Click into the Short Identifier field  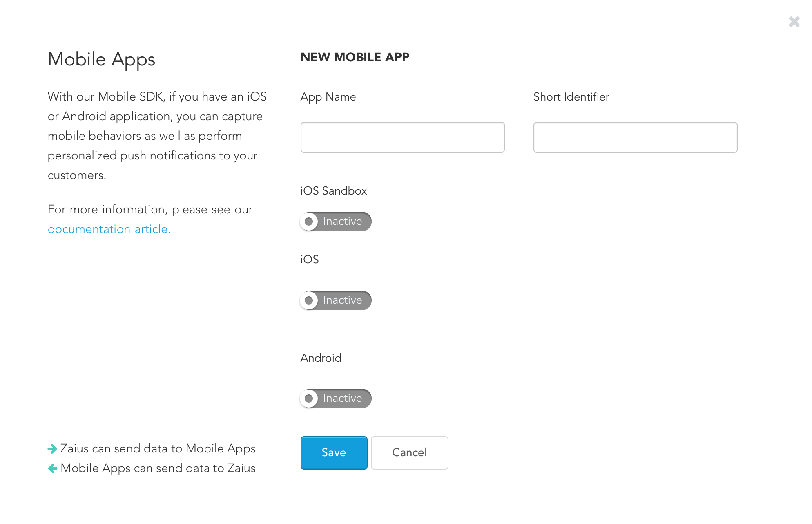635,137
